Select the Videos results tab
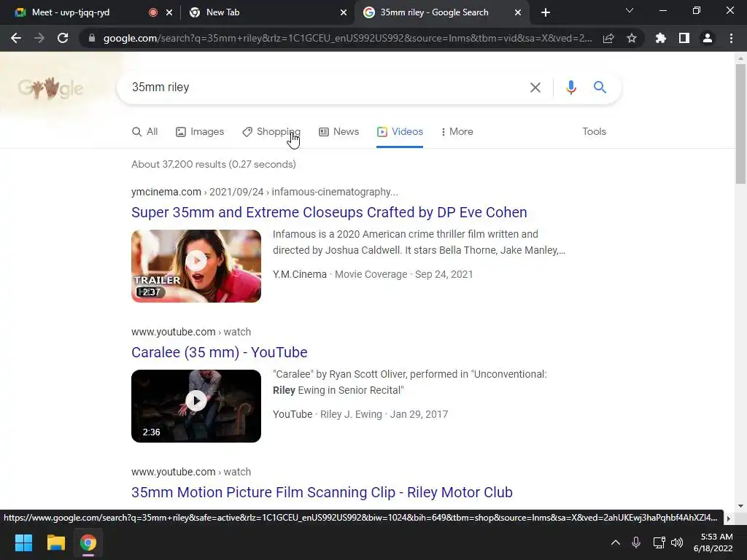This screenshot has height=560, width=747. pyautogui.click(x=400, y=132)
